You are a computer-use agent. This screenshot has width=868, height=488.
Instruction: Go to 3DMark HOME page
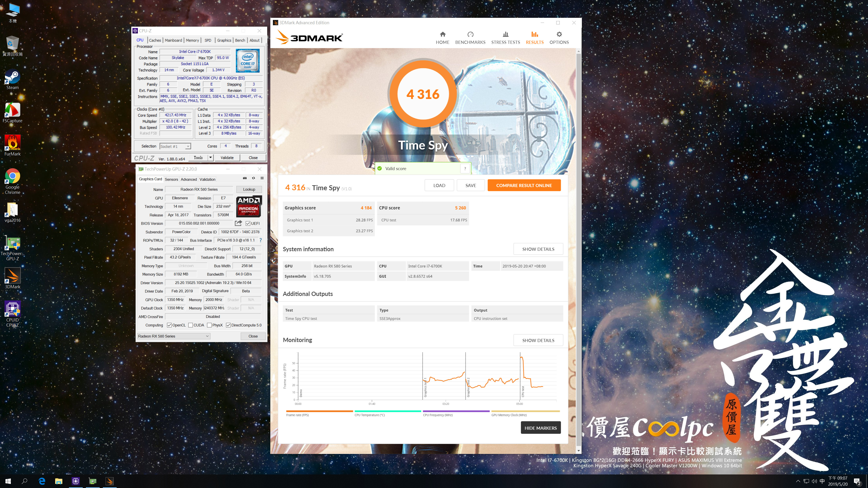[x=442, y=38]
